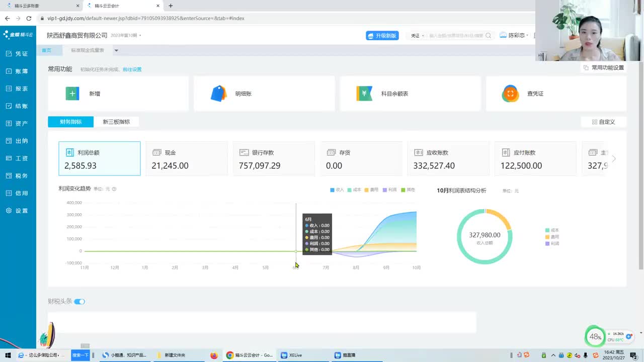Open the 结账 closing sidebar icon
The height and width of the screenshot is (362, 644).
[9, 106]
